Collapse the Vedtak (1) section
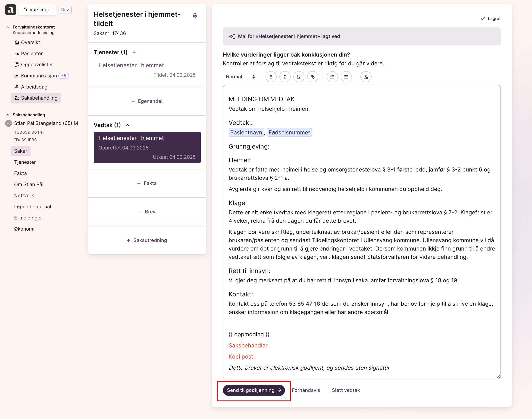 pyautogui.click(x=127, y=125)
